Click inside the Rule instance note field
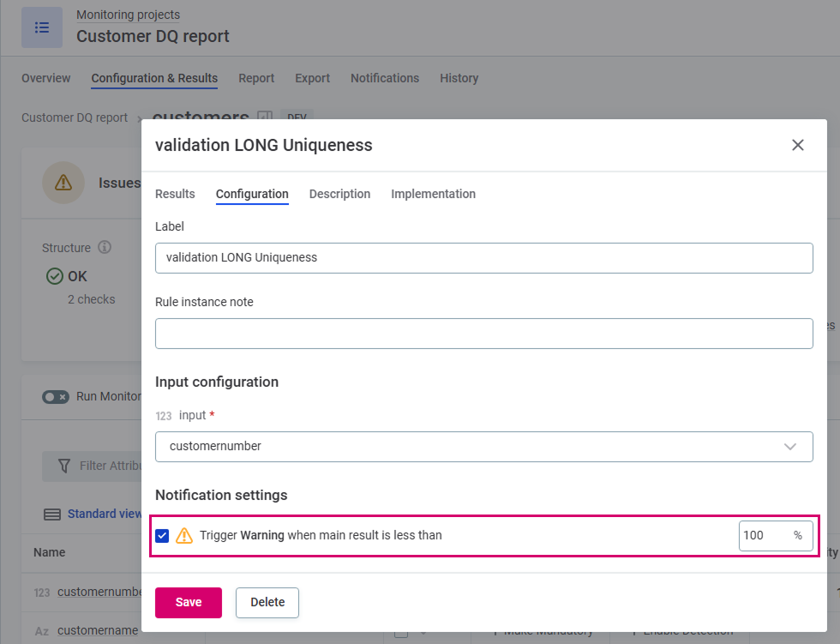Screen dimensions: 840x644 pyautogui.click(x=484, y=334)
